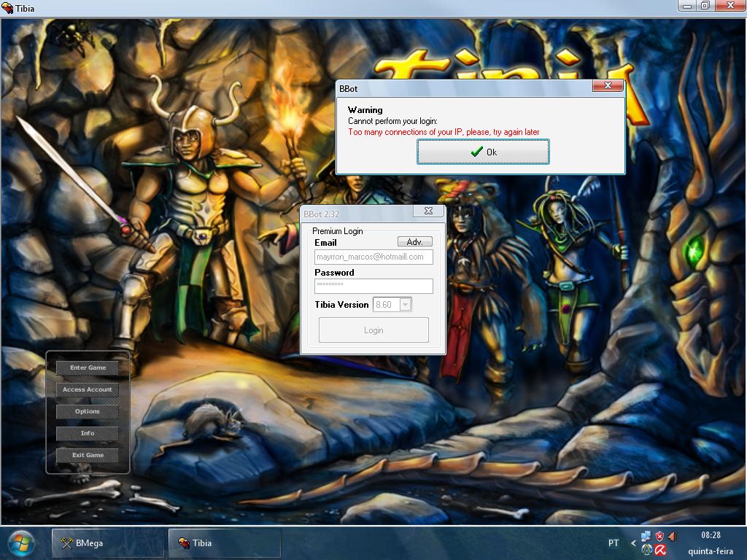Viewport: 747px width, 560px height.
Task: Click Access Account in Tibia menu
Action: click(88, 389)
